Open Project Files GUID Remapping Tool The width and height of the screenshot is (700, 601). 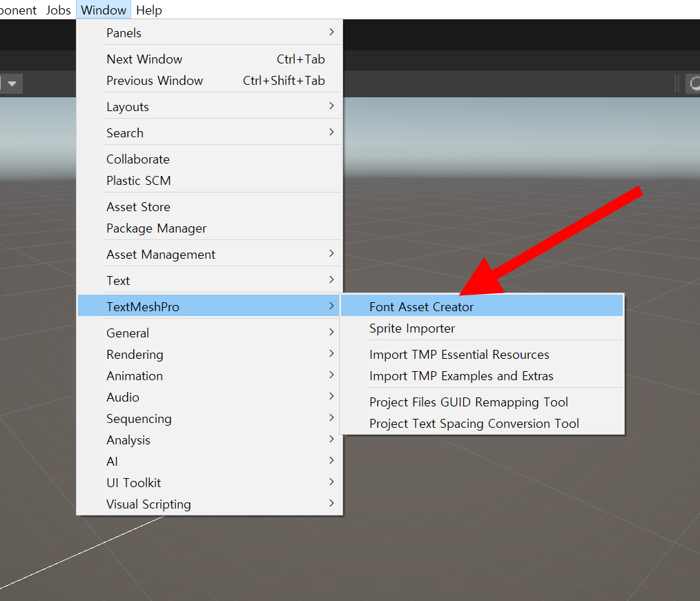(482, 402)
